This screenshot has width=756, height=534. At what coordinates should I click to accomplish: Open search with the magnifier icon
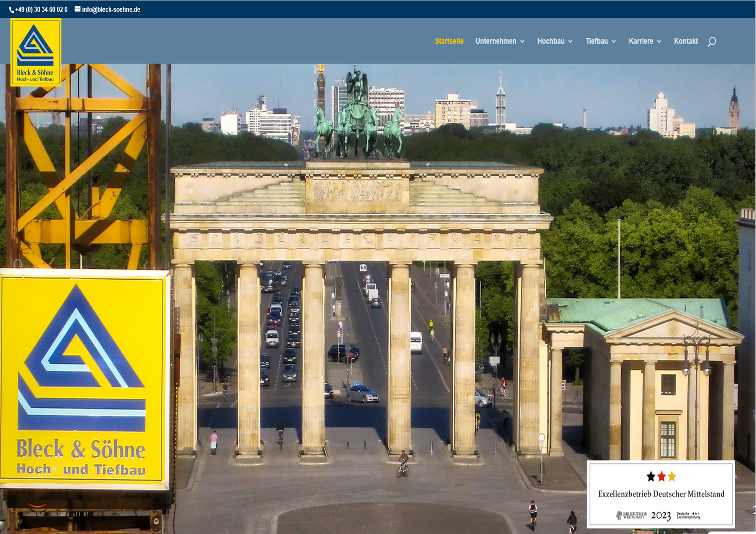[711, 42]
